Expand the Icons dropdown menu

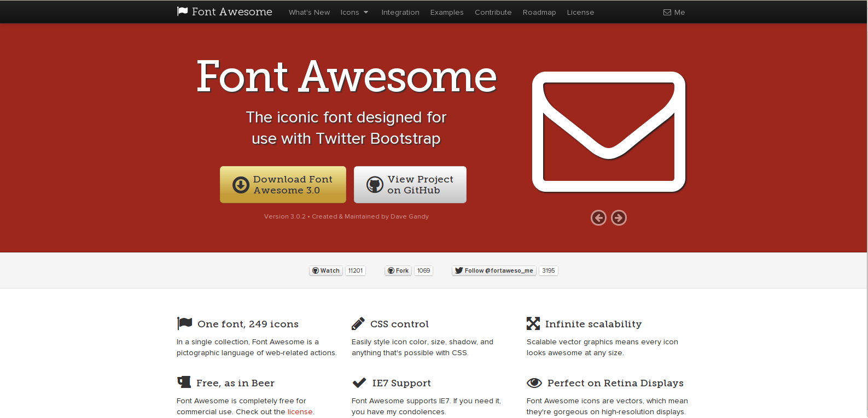click(x=354, y=12)
